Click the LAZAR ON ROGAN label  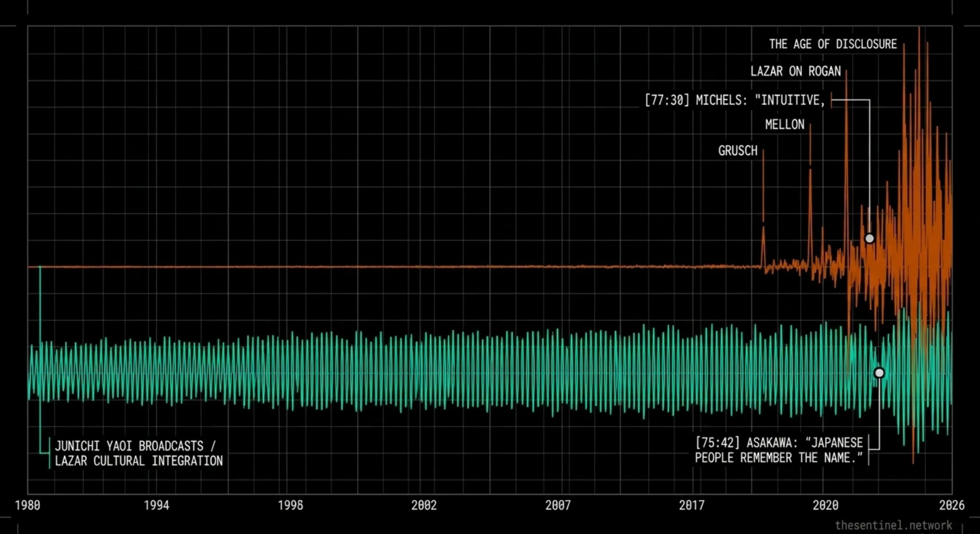pos(796,71)
